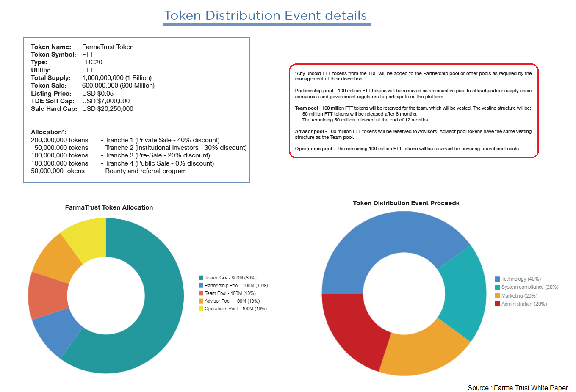Click 'The remaining 50 million released' line
The image size is (576, 392).
click(366, 120)
